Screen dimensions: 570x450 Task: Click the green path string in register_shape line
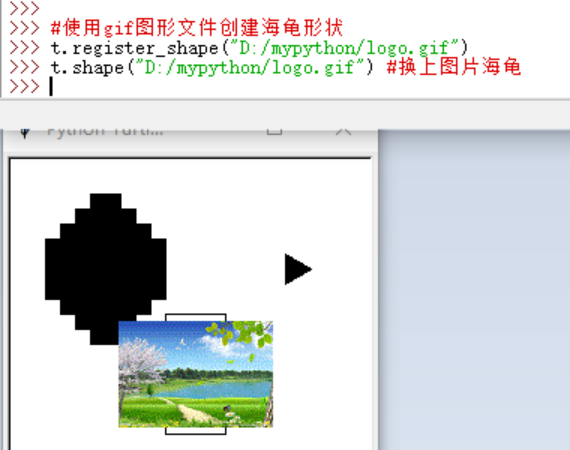[344, 48]
